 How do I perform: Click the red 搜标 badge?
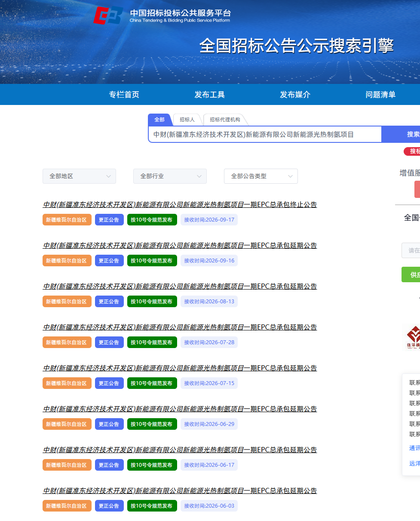tap(412, 151)
